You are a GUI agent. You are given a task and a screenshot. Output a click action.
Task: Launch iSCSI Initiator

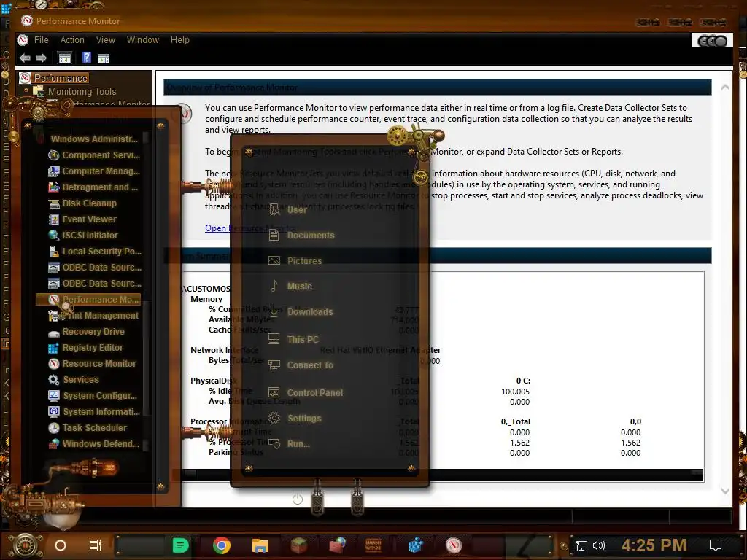point(83,236)
